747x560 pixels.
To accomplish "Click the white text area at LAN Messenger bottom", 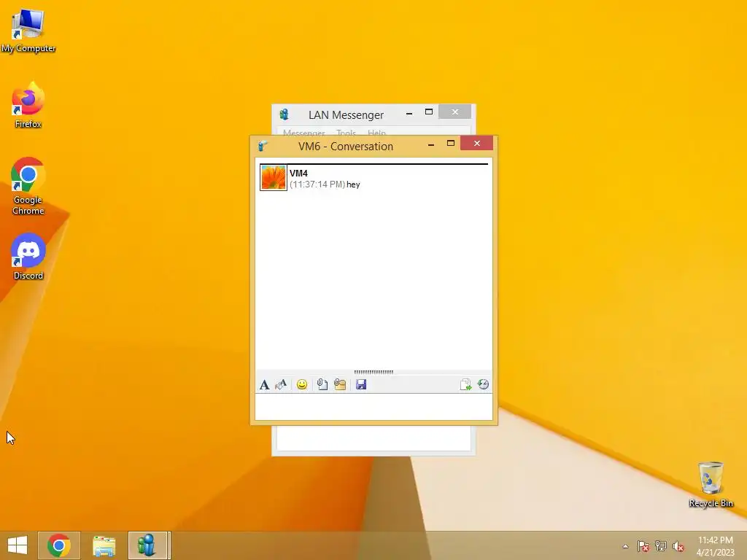I will [373, 438].
